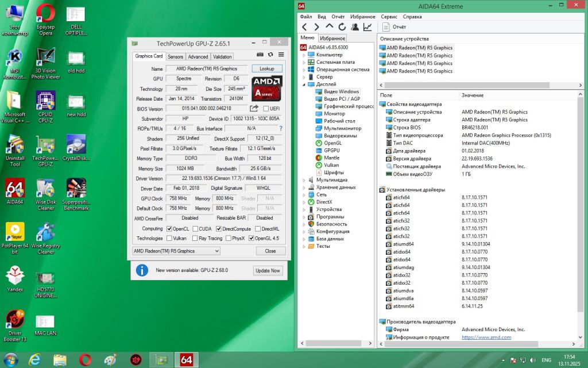Click the Lookup button in GPU-Z
This screenshot has height=368, width=588.
pos(267,69)
